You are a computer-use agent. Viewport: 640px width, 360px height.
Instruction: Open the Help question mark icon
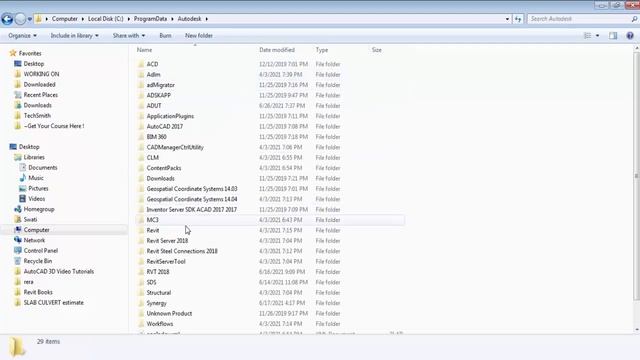tap(630, 36)
